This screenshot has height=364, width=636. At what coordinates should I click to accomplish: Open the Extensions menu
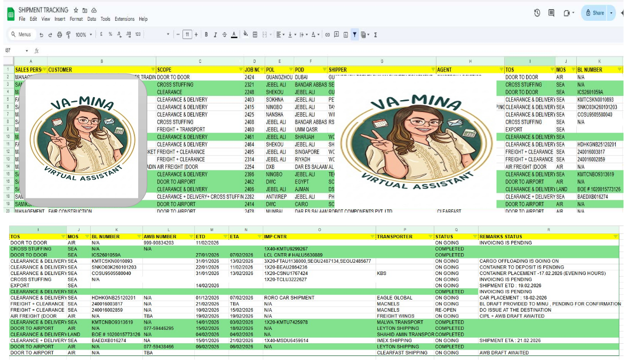coord(124,19)
